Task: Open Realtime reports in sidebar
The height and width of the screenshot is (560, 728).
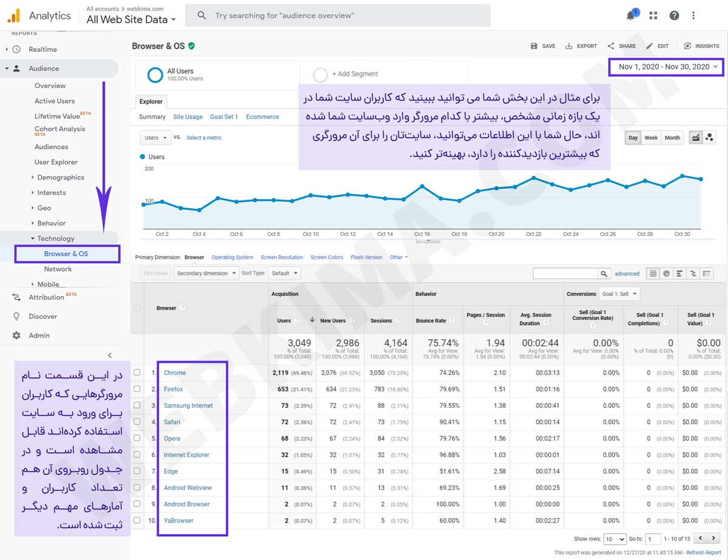Action: pyautogui.click(x=42, y=49)
